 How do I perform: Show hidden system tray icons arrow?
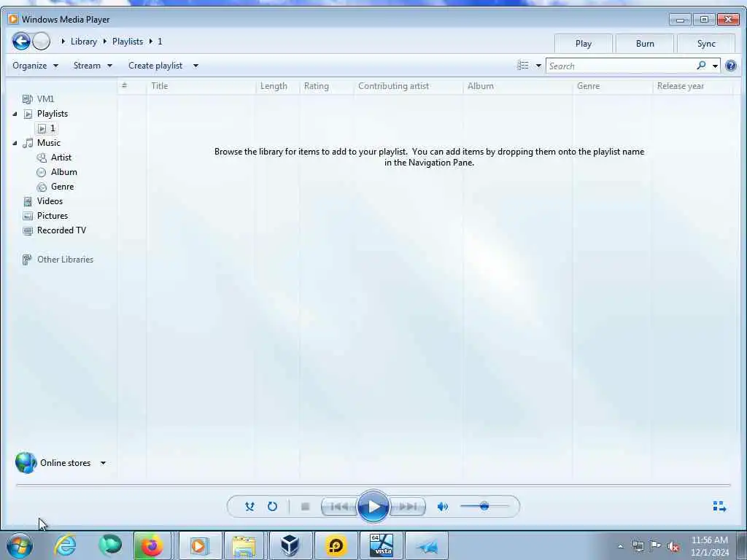tap(620, 546)
